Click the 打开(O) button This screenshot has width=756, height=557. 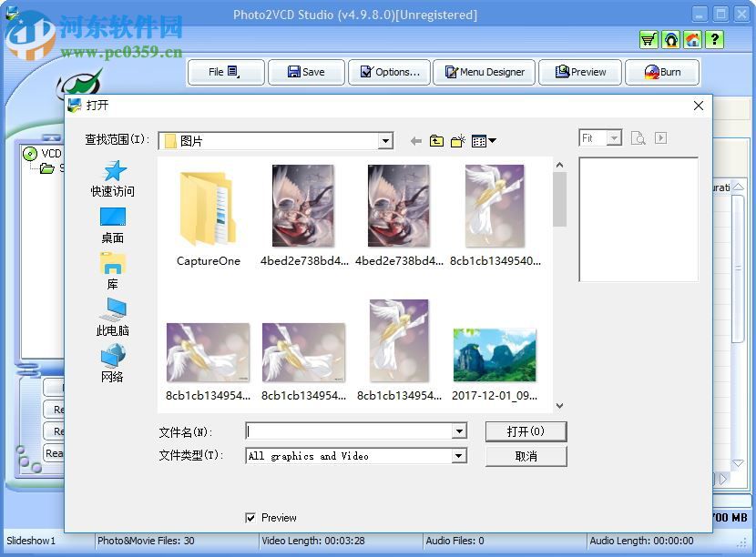[526, 430]
